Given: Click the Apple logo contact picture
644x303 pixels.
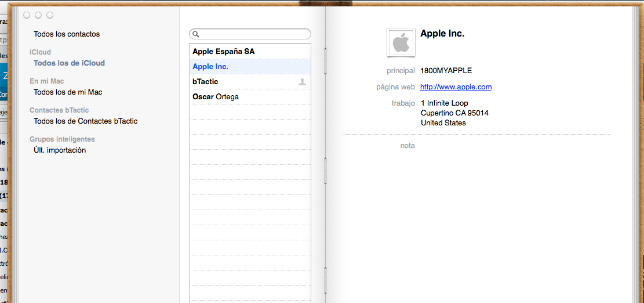Looking at the screenshot, I should (x=401, y=43).
